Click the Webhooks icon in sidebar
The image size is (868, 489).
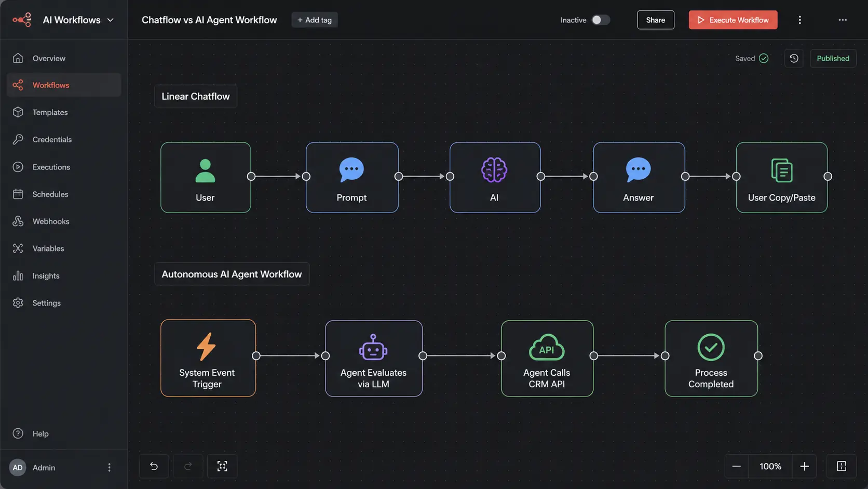18,221
